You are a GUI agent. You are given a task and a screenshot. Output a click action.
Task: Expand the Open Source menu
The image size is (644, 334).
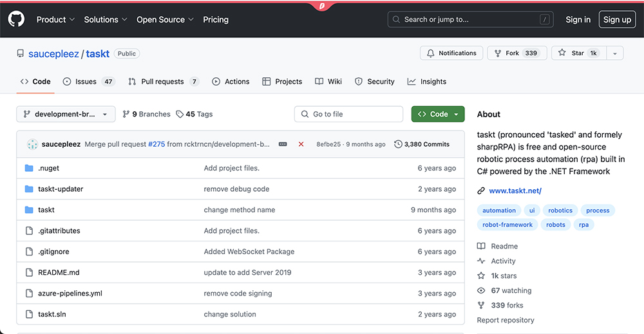pyautogui.click(x=165, y=19)
